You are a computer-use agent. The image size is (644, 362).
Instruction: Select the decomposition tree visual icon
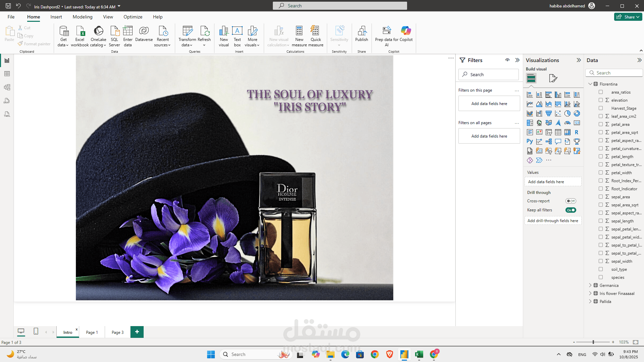pos(548,142)
